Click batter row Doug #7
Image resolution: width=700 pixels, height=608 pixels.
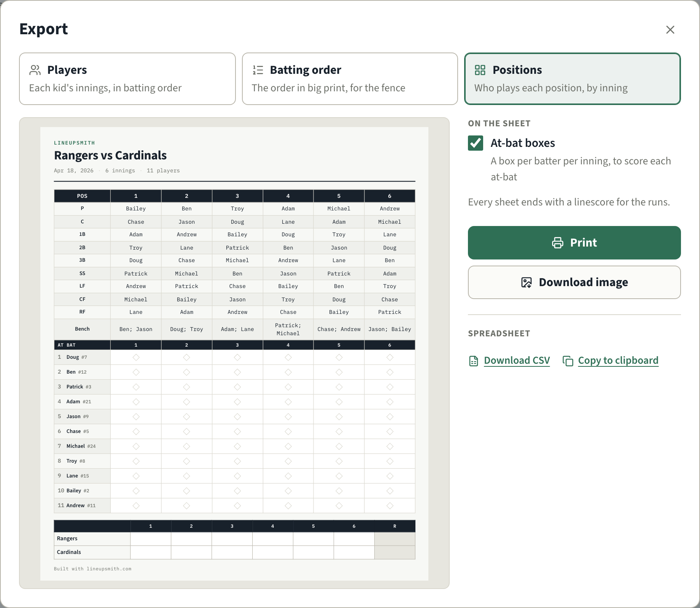(x=82, y=357)
